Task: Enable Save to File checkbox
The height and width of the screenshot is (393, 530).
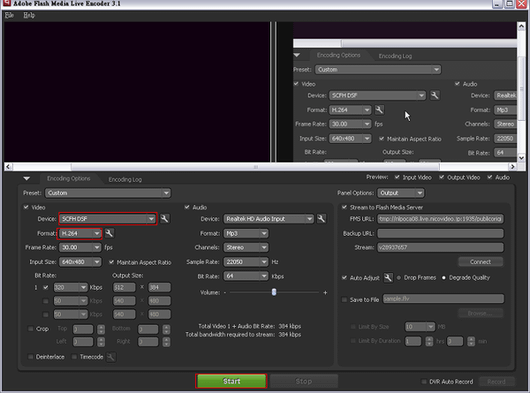Action: point(344,299)
